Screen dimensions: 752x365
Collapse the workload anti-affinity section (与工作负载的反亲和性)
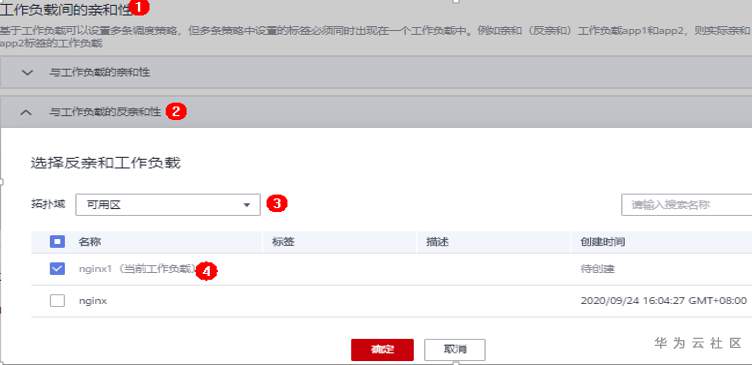pyautogui.click(x=27, y=112)
